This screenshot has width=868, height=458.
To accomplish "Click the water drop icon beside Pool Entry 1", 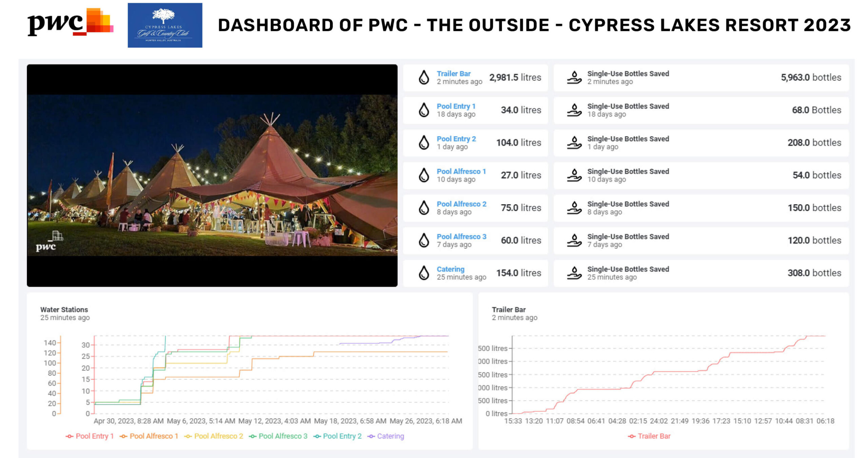I will coord(423,110).
